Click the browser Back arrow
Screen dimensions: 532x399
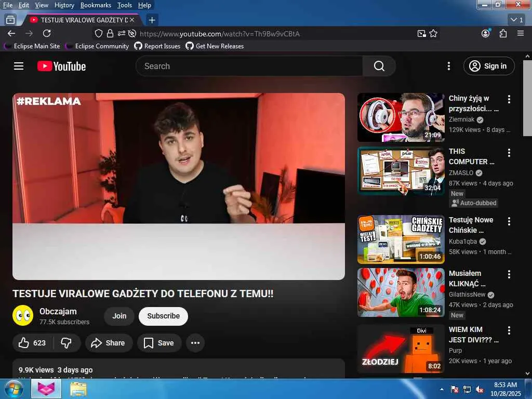point(11,33)
